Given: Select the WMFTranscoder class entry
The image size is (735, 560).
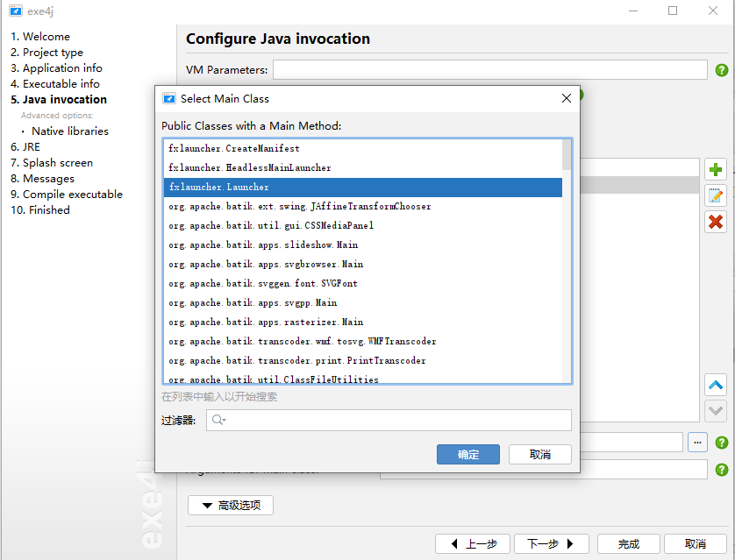Looking at the screenshot, I should [363, 341].
